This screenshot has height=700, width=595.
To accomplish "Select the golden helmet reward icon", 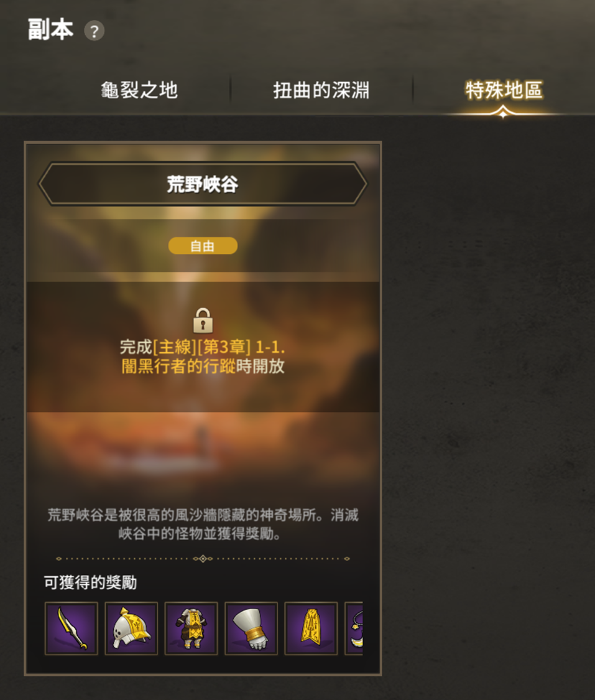I will click(131, 628).
